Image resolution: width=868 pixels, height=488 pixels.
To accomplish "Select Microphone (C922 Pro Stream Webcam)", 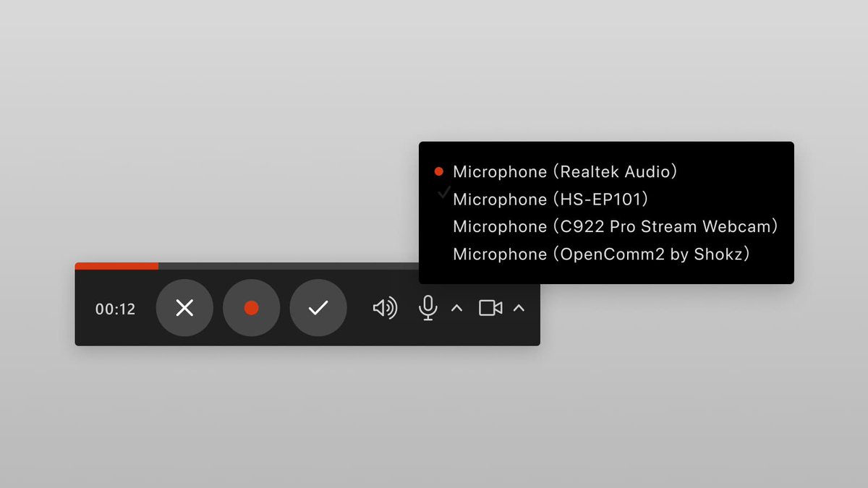I will click(x=615, y=226).
